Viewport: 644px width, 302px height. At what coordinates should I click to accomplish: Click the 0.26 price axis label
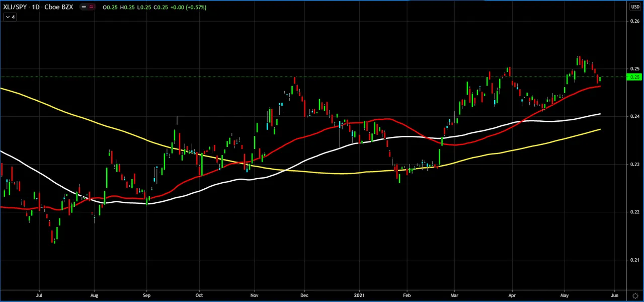(634, 21)
